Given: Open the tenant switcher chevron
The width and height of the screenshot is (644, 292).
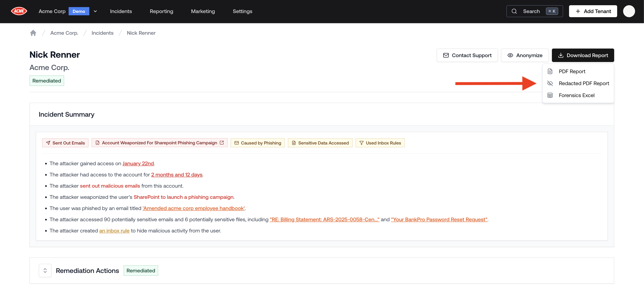Looking at the screenshot, I should click(x=95, y=11).
